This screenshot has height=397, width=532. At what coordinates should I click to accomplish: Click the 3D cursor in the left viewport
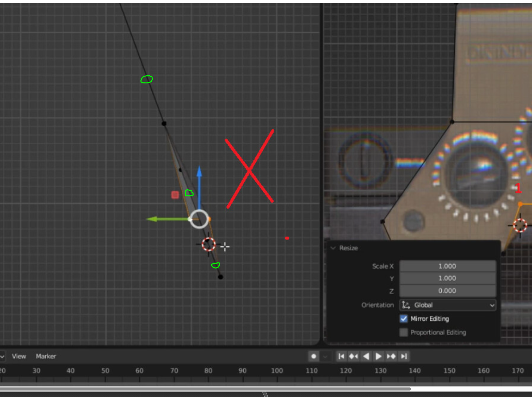pyautogui.click(x=209, y=244)
